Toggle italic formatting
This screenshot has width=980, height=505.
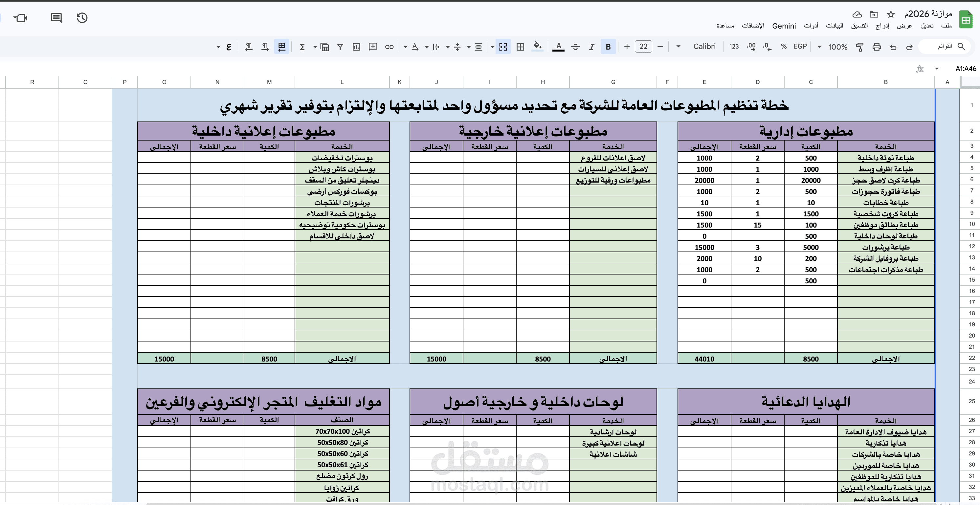click(x=591, y=47)
